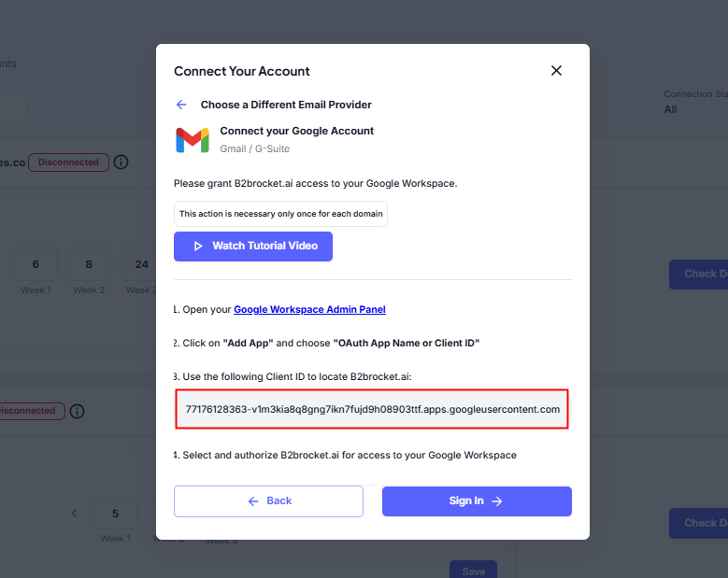The height and width of the screenshot is (578, 728).
Task: Click the Save button below the week boxes
Action: tap(473, 571)
